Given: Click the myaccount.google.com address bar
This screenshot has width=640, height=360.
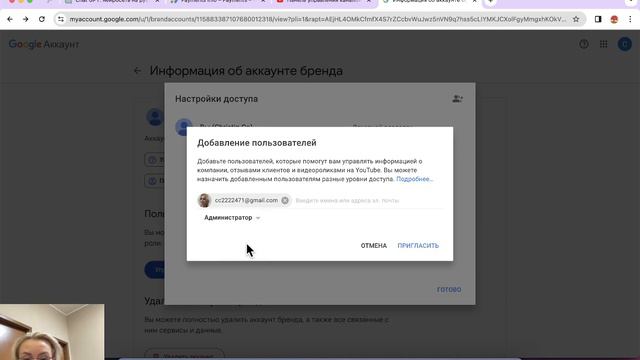Looking at the screenshot, I should (318, 19).
